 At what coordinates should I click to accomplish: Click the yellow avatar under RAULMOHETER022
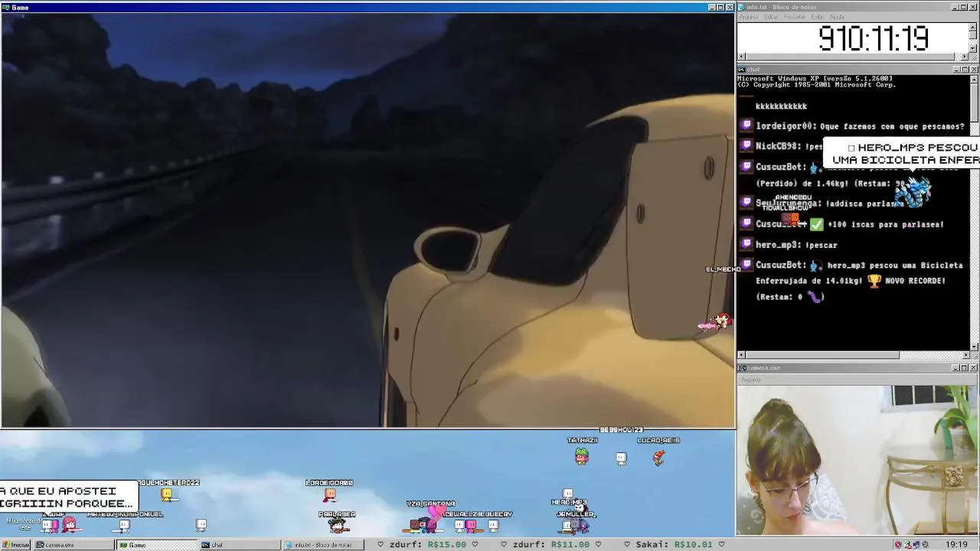167,495
